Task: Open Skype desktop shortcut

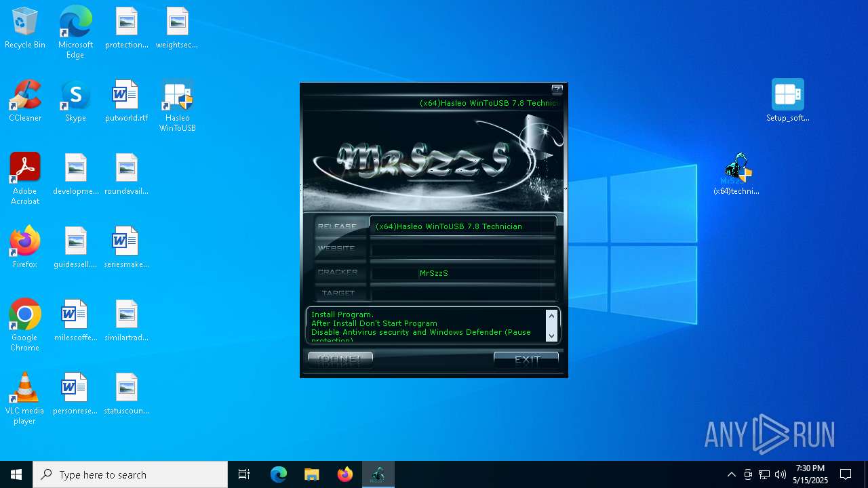Action: (x=75, y=102)
